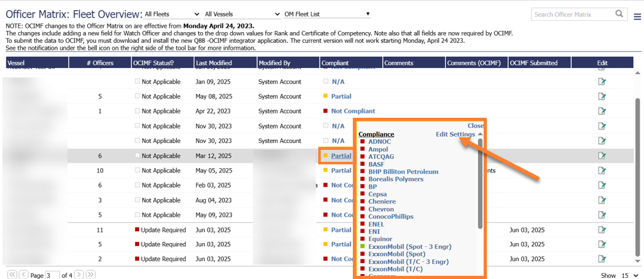The height and width of the screenshot is (279, 644).
Task: Click edit icon for May 08, 2025 row
Action: (x=602, y=96)
